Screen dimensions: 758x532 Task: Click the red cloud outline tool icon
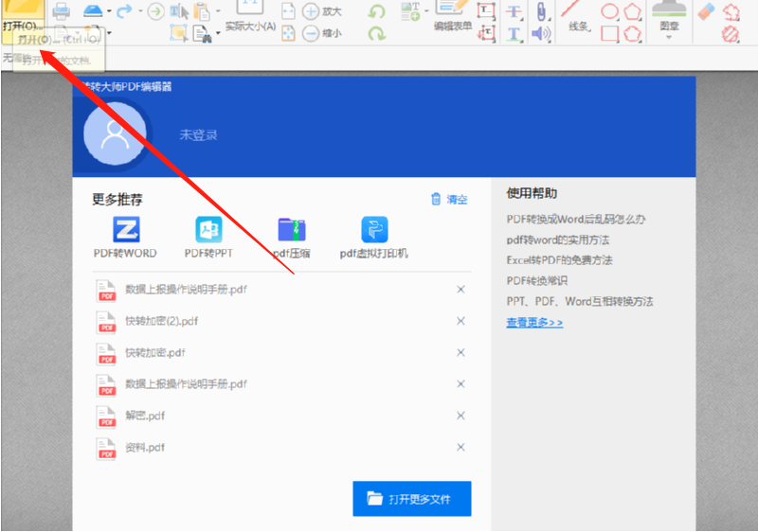731,11
